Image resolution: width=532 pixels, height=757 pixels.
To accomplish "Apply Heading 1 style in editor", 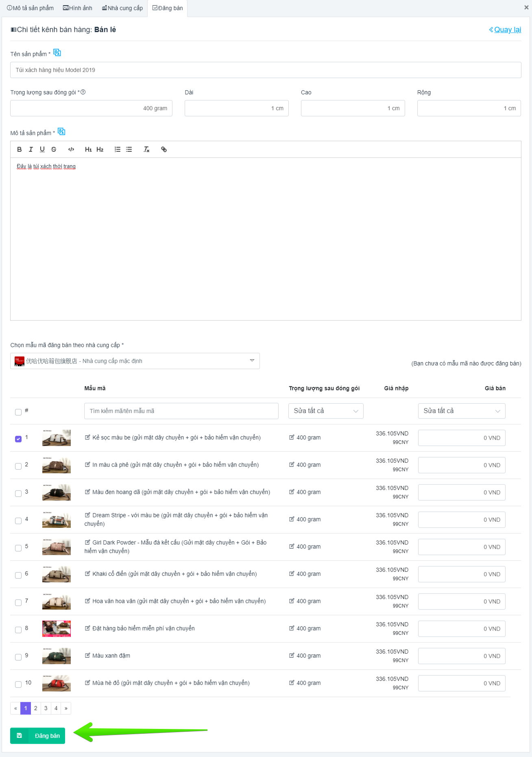I will pyautogui.click(x=88, y=149).
